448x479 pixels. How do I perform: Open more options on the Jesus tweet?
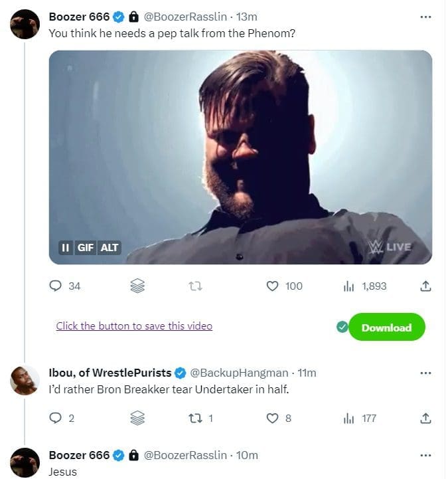[x=425, y=455]
